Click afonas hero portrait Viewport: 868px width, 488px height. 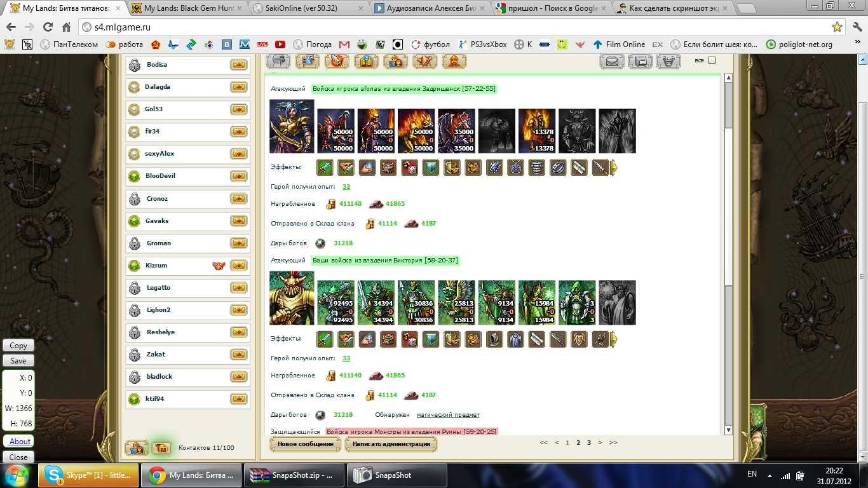click(x=292, y=126)
